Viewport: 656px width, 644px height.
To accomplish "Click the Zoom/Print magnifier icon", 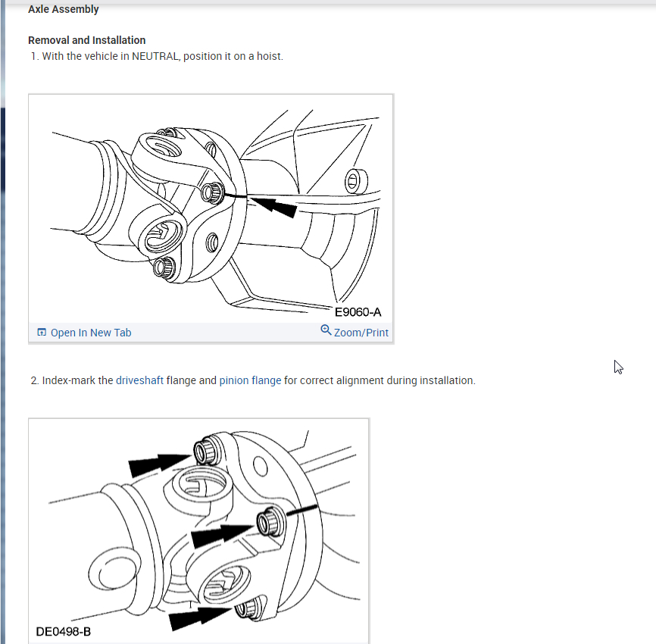I will coord(326,330).
